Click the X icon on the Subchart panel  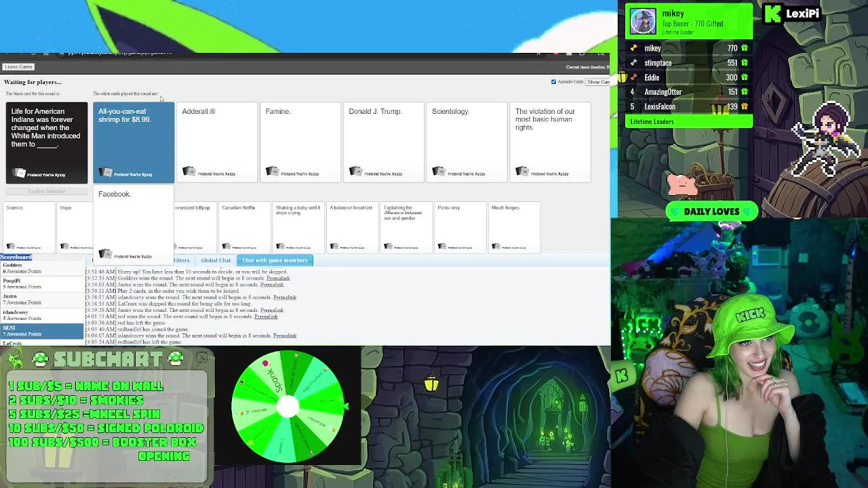click(x=202, y=357)
